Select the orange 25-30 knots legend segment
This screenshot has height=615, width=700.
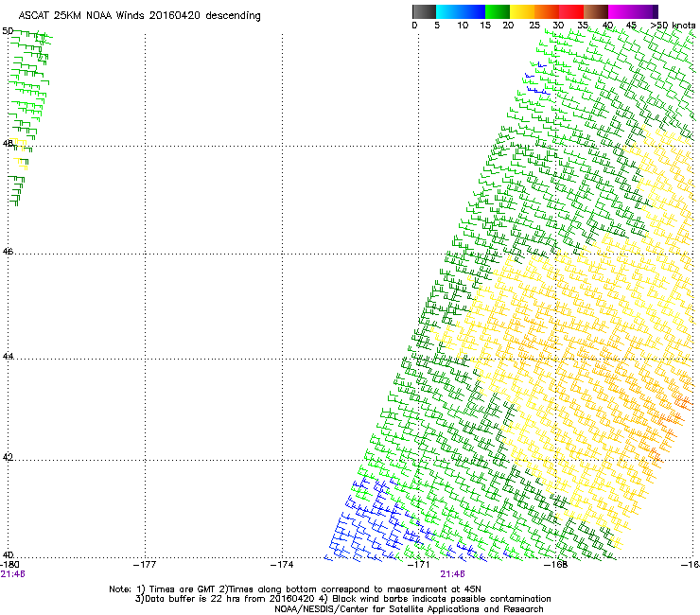tap(547, 11)
